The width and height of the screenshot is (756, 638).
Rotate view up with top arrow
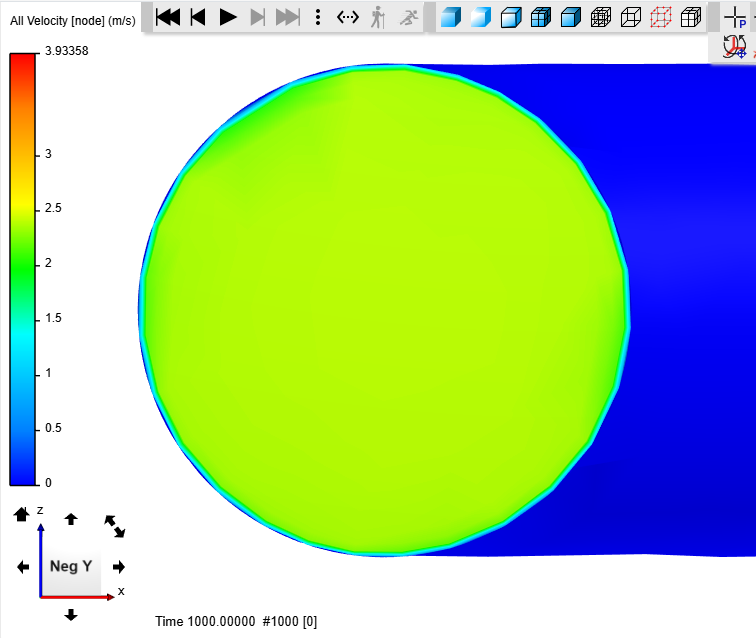point(71,519)
